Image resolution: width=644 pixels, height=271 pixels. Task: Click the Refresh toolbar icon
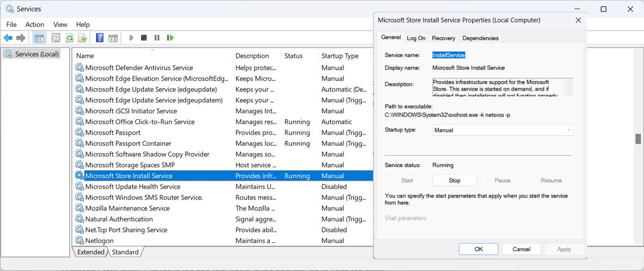[x=69, y=38]
